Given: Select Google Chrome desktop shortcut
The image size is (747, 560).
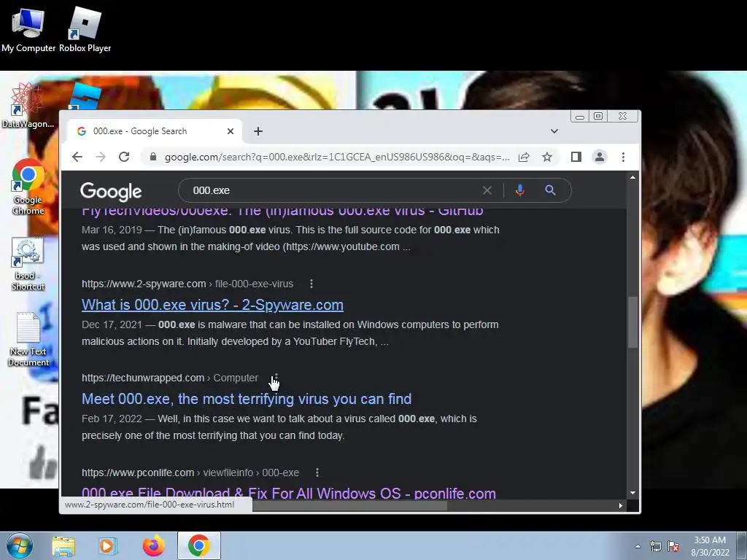Looking at the screenshot, I should (x=28, y=187).
